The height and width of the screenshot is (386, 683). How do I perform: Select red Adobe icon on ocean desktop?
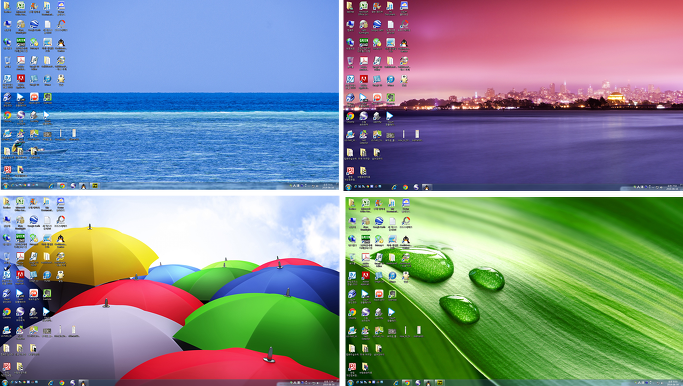point(20,78)
